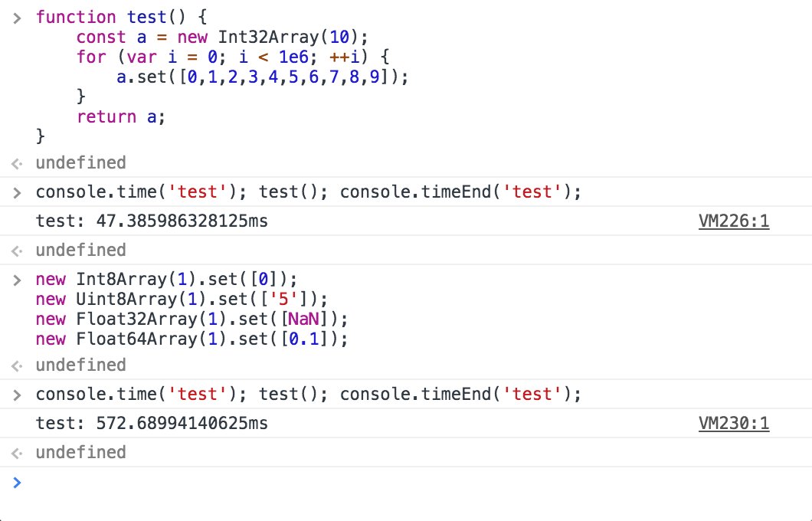Focus the console command input line

coord(306,483)
